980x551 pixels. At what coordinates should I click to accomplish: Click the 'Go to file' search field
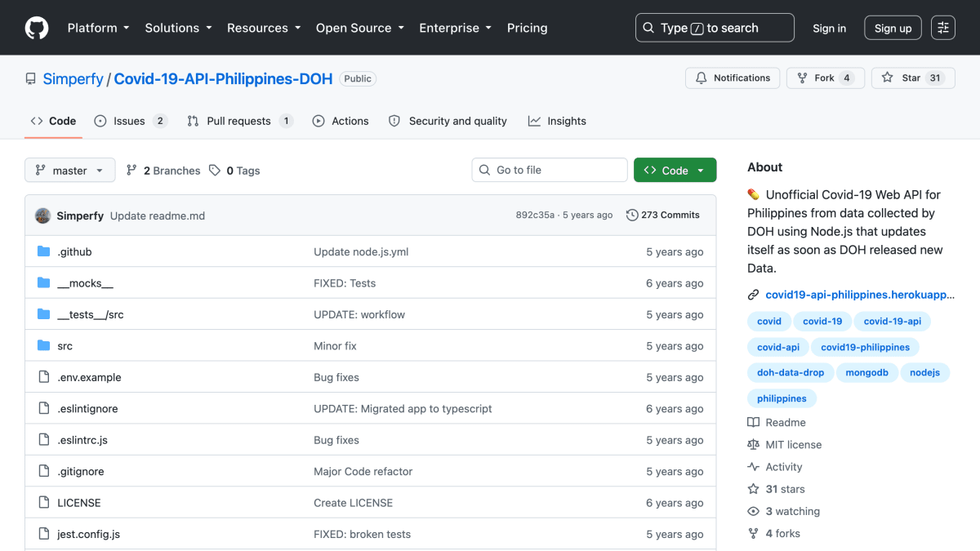coord(550,170)
